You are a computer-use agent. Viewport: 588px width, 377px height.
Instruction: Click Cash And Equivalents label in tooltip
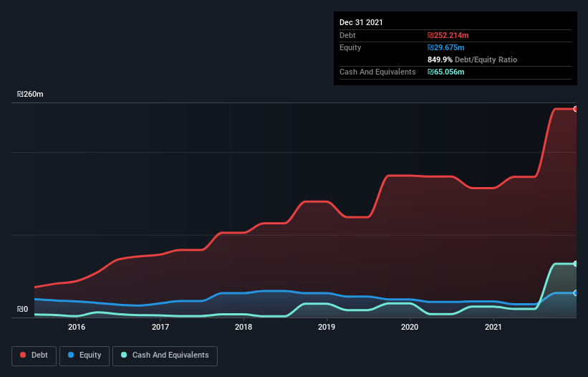377,72
